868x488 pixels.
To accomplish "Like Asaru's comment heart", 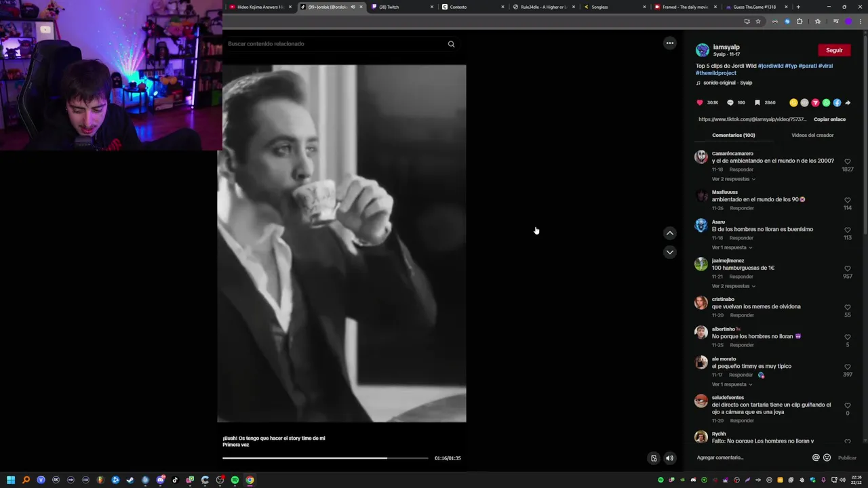I will click(847, 230).
